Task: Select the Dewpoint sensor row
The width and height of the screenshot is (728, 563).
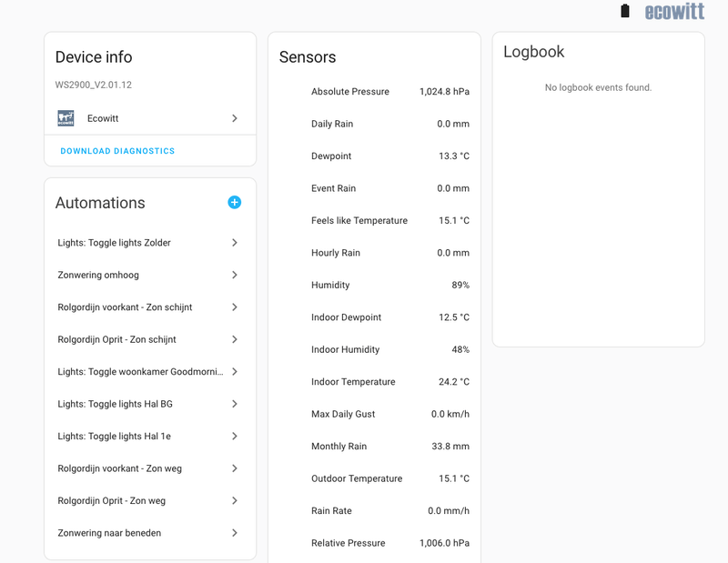Action: (331, 156)
